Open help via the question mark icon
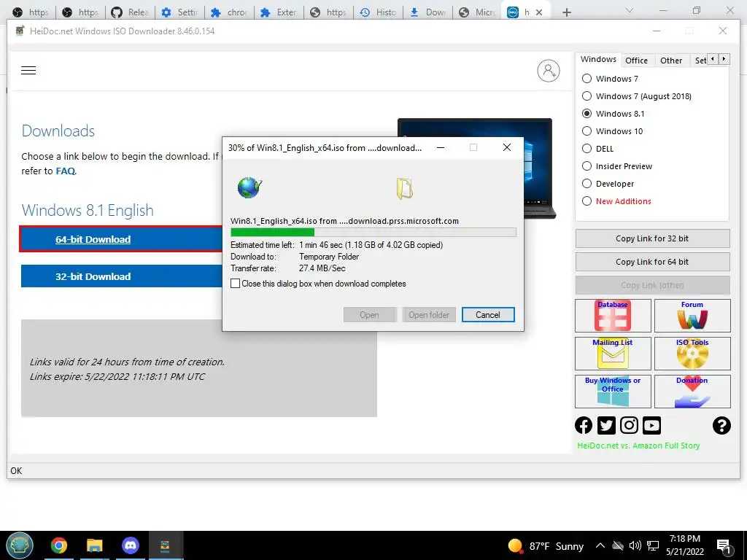The width and height of the screenshot is (747, 560). tap(721, 425)
